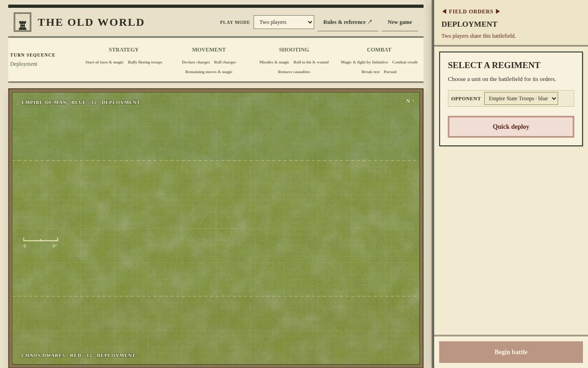Click the Begin battle button
This screenshot has height=368, width=588.
[x=511, y=352]
